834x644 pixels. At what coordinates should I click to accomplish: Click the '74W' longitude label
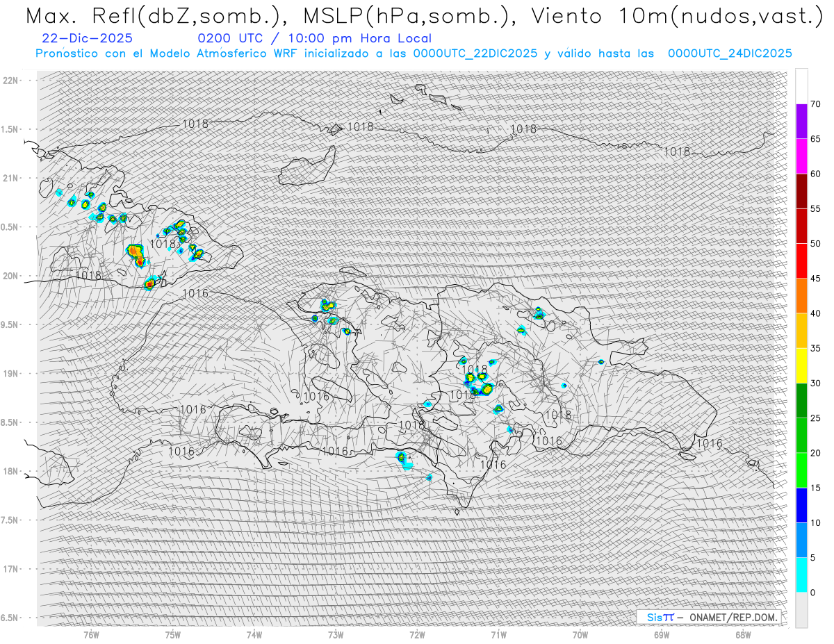point(254,635)
